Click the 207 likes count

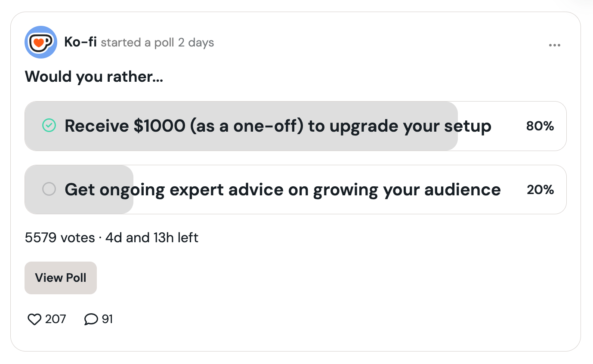tap(56, 319)
